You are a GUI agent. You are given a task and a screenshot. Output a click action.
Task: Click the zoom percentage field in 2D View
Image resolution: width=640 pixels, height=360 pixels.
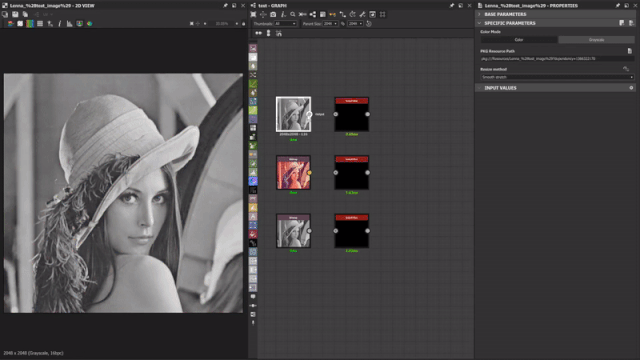click(222, 24)
